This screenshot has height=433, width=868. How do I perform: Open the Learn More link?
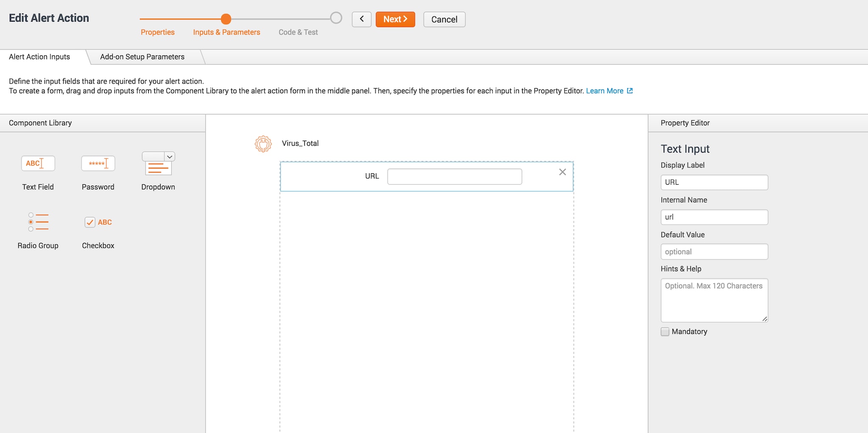604,91
